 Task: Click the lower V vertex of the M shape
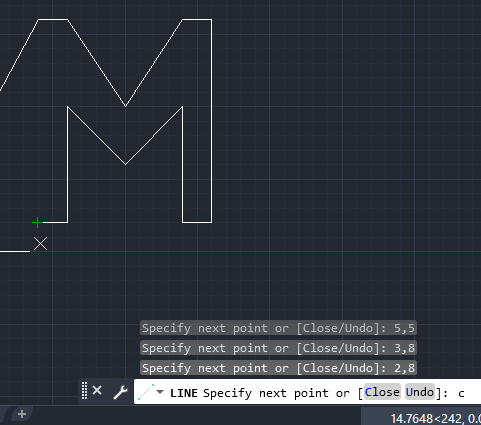pyautogui.click(x=125, y=164)
